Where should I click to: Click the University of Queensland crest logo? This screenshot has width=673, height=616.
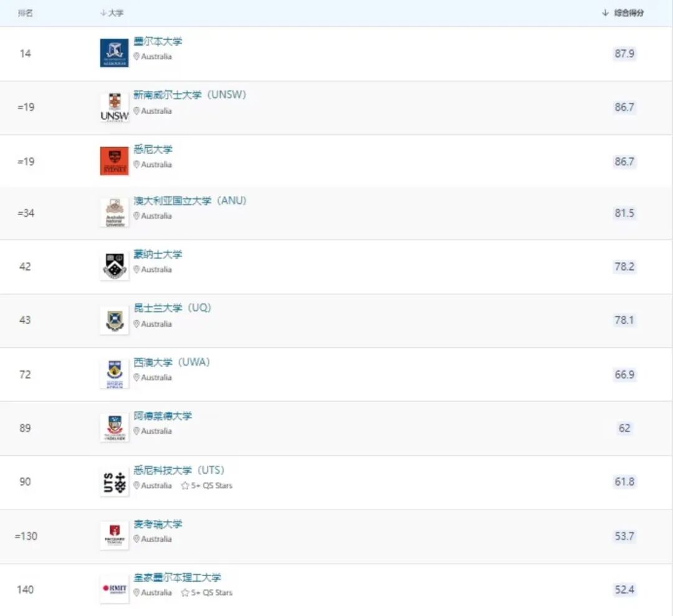click(114, 320)
